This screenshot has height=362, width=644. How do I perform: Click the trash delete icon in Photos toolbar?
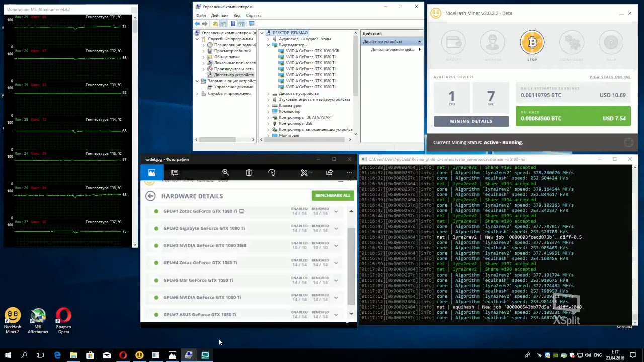click(x=249, y=172)
